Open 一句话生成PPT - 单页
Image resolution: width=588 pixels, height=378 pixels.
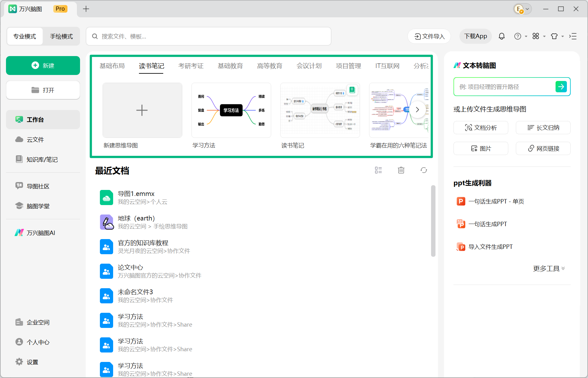point(490,201)
